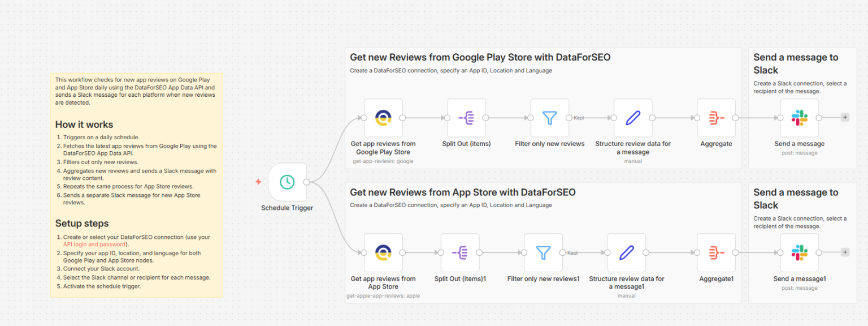Viewport: 868px width, 326px height.
Task: Open the Get app reviews from App Store node
Action: pos(383,252)
